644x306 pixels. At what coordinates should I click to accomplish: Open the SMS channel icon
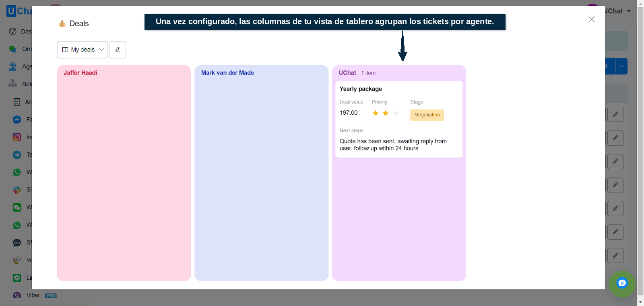tap(17, 243)
